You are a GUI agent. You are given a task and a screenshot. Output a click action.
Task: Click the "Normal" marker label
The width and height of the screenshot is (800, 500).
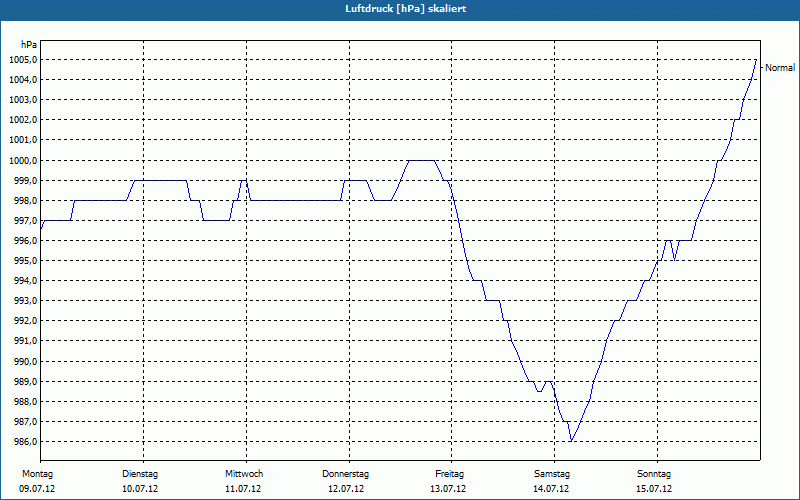coord(780,68)
